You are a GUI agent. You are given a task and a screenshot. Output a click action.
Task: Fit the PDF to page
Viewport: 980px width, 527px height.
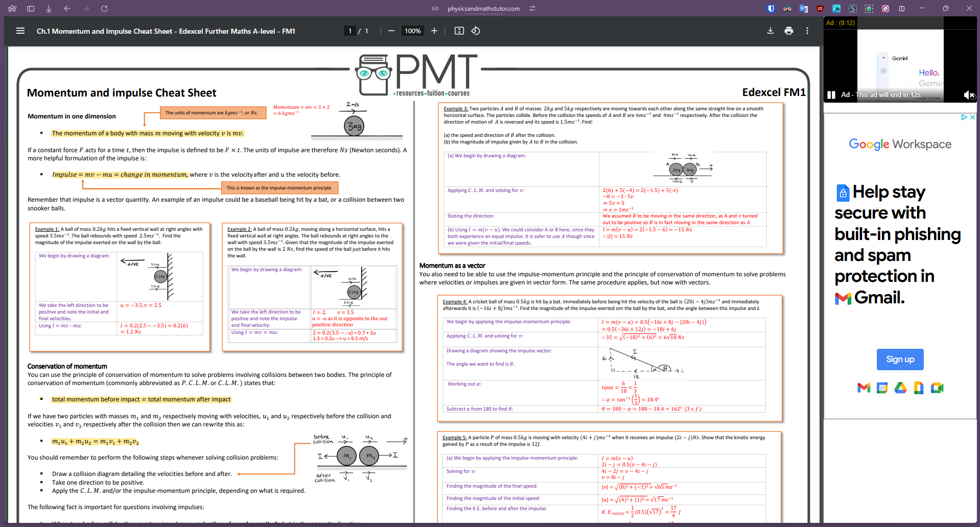(459, 31)
